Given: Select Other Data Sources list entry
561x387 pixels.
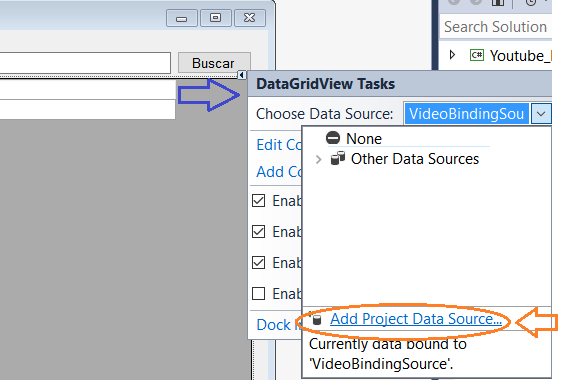Looking at the screenshot, I should pos(415,159).
